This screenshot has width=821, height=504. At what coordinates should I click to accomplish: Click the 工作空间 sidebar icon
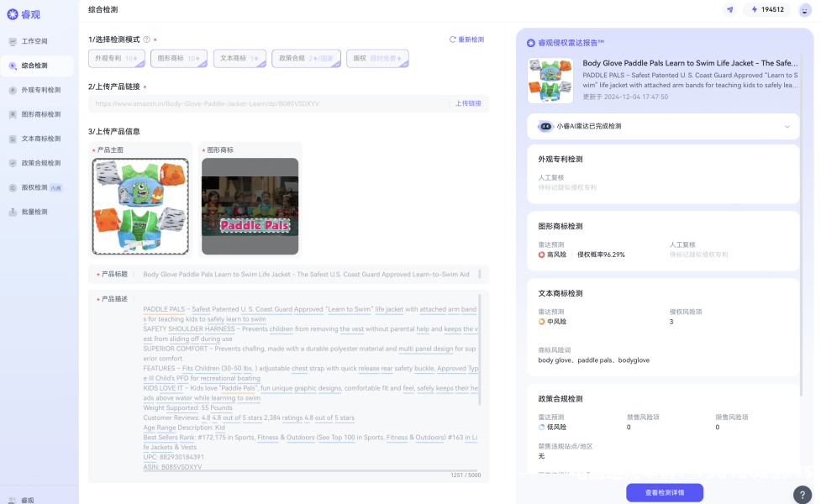pyautogui.click(x=13, y=41)
